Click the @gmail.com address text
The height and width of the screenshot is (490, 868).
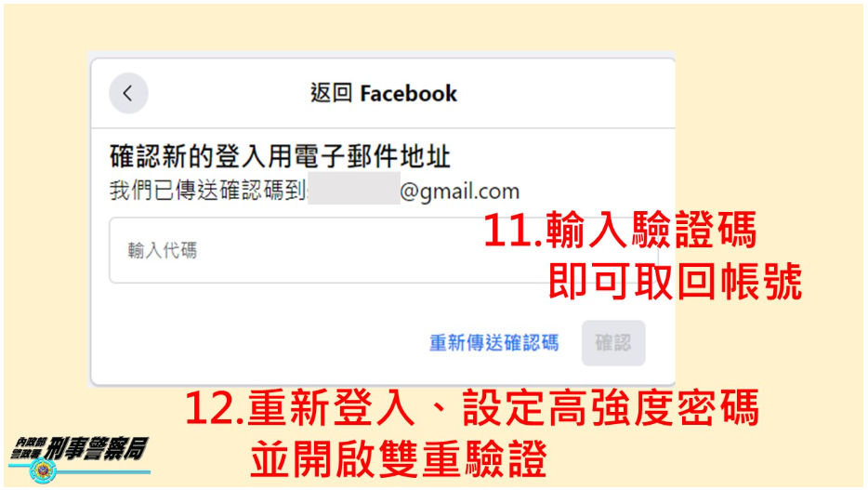tap(459, 192)
